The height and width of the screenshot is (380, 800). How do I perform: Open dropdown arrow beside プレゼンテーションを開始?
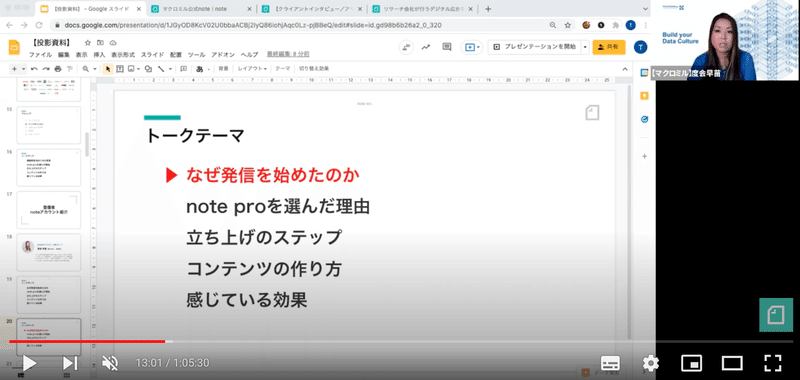coord(585,46)
